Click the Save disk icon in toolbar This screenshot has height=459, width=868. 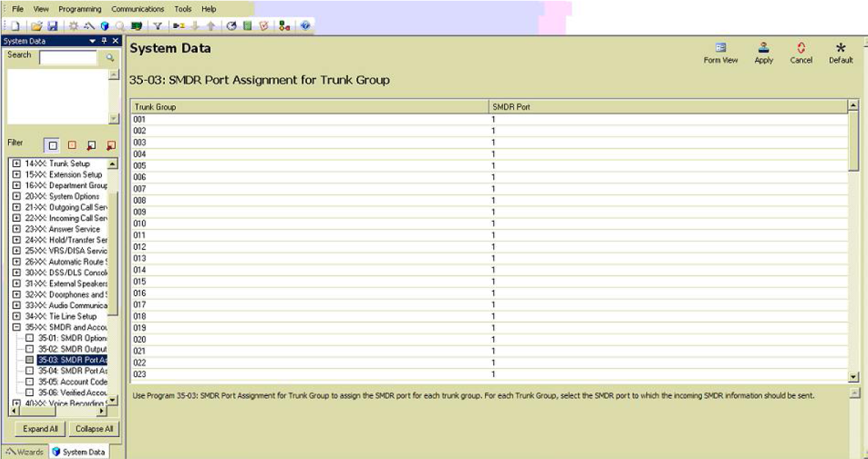52,26
